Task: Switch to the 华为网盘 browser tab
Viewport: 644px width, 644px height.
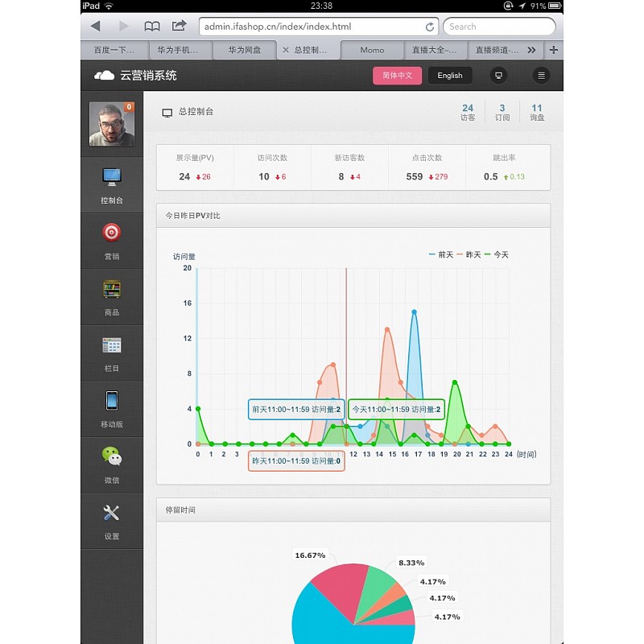Action: [x=244, y=50]
